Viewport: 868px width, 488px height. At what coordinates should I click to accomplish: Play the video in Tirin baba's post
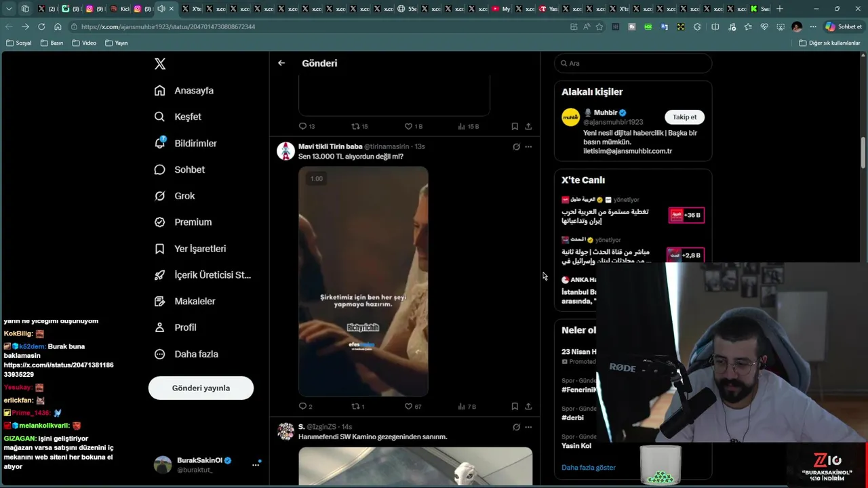point(363,281)
